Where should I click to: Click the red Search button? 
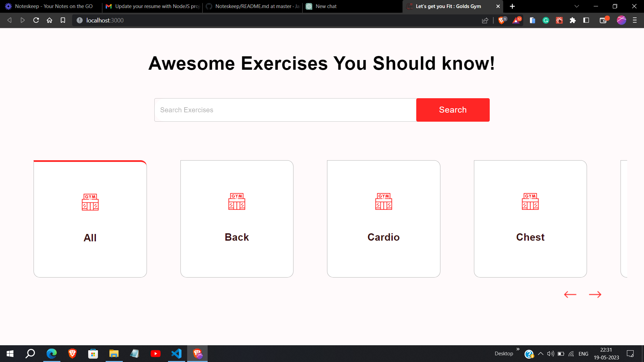452,110
